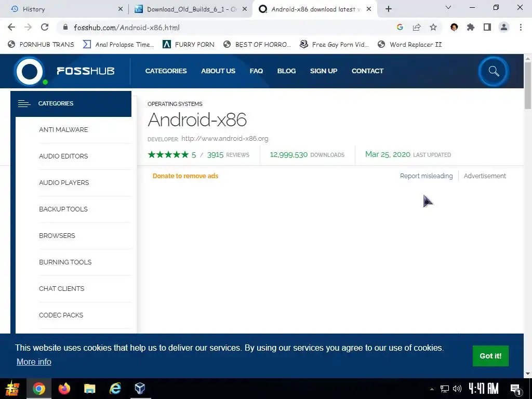
Task: Select AUDIO EDITORS category
Action: pyautogui.click(x=63, y=156)
